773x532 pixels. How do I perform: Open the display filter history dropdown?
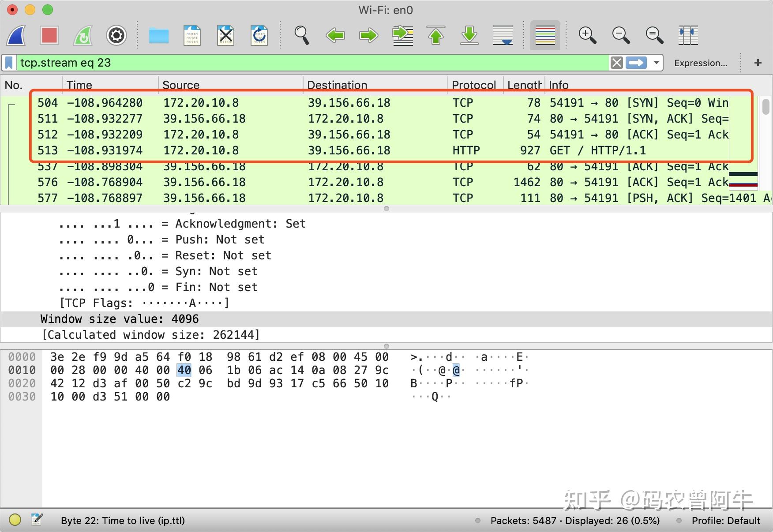point(656,62)
